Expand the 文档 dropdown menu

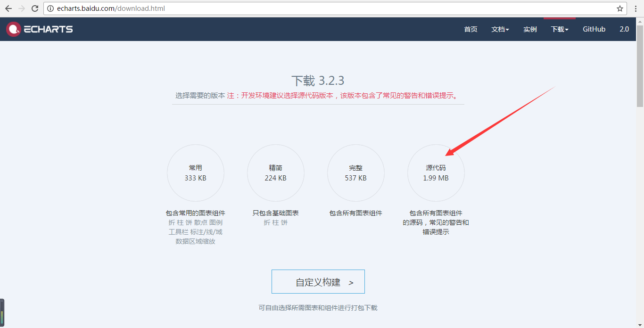pyautogui.click(x=500, y=29)
